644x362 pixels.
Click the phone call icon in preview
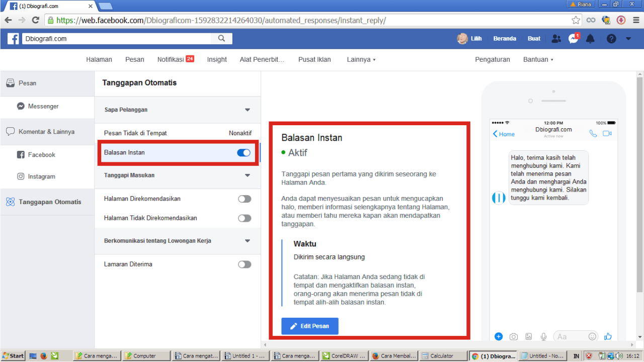pos(593,134)
